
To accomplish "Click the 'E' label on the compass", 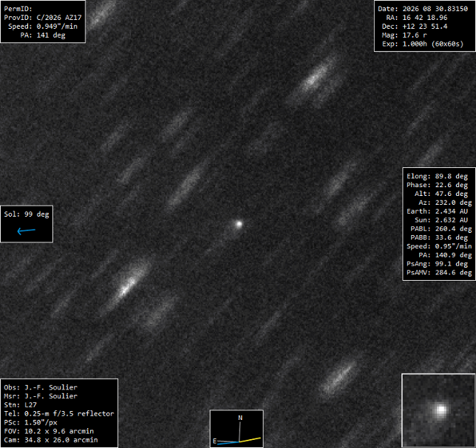I will point(214,441).
